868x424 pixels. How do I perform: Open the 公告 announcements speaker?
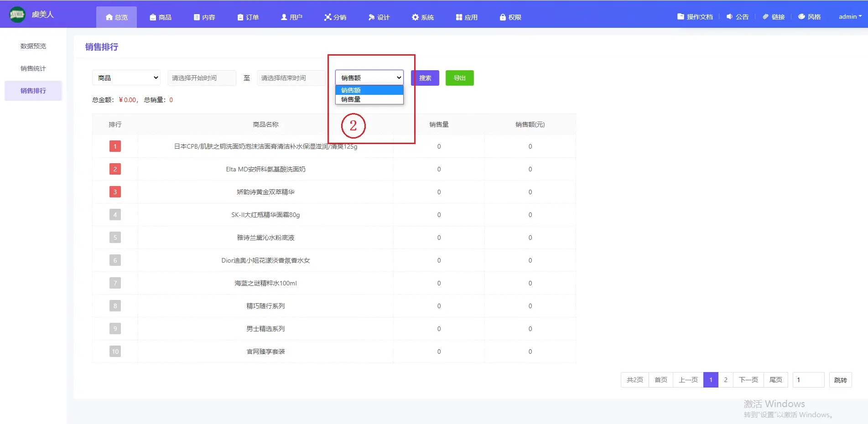[x=737, y=17]
